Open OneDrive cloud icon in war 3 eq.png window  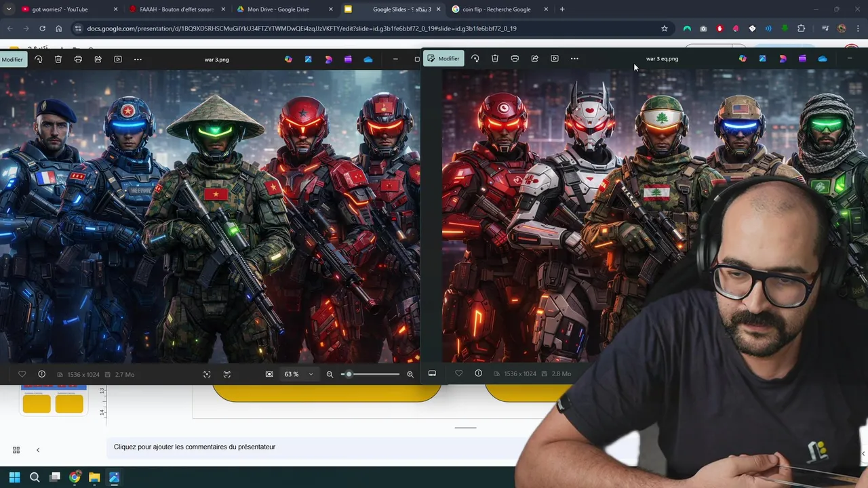[823, 58]
